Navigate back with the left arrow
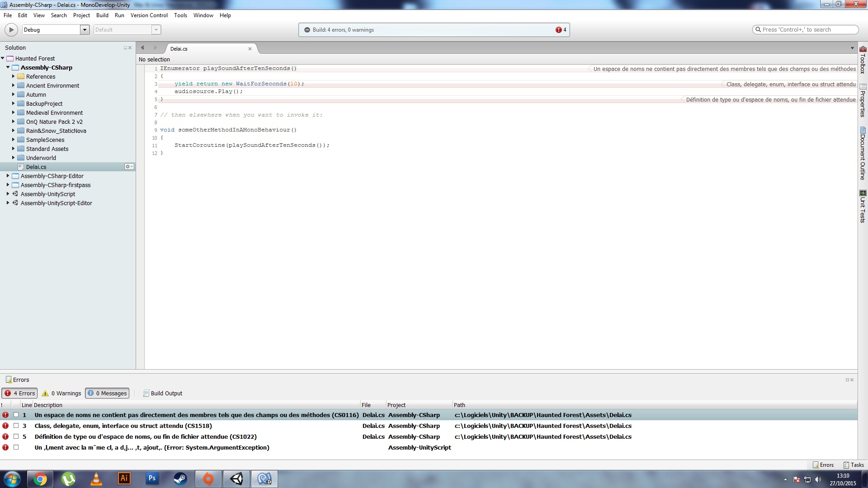The width and height of the screenshot is (868, 488). point(142,48)
